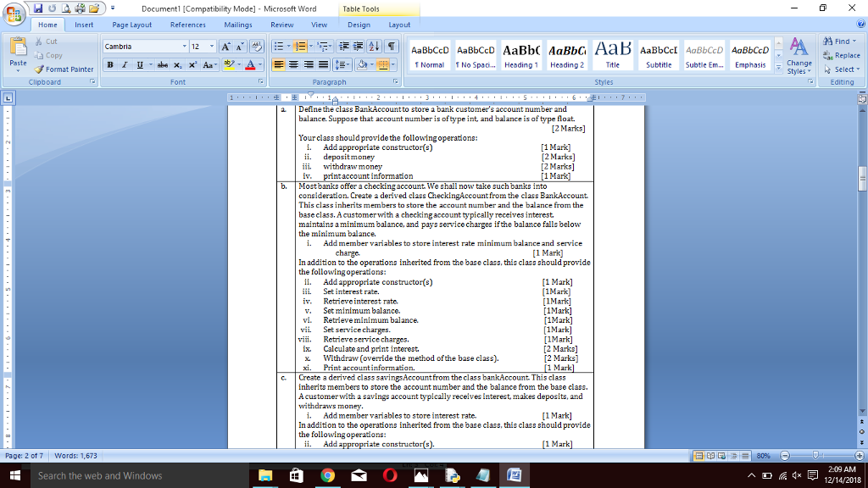Image resolution: width=868 pixels, height=488 pixels.
Task: Open the font color red swatch icon
Action: coord(251,65)
